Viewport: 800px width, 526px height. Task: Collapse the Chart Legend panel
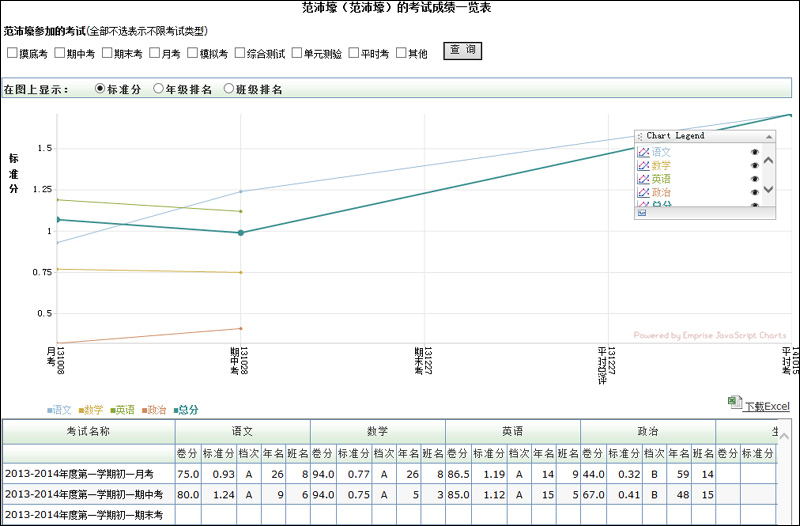coord(768,136)
